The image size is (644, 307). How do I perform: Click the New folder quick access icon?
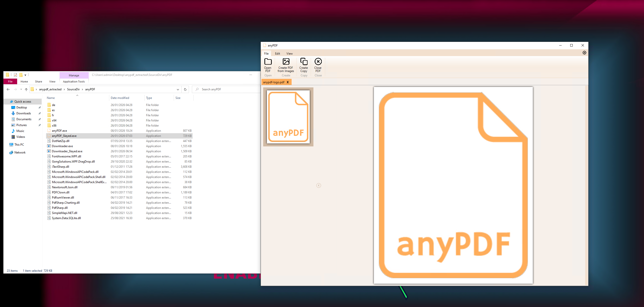(21, 75)
